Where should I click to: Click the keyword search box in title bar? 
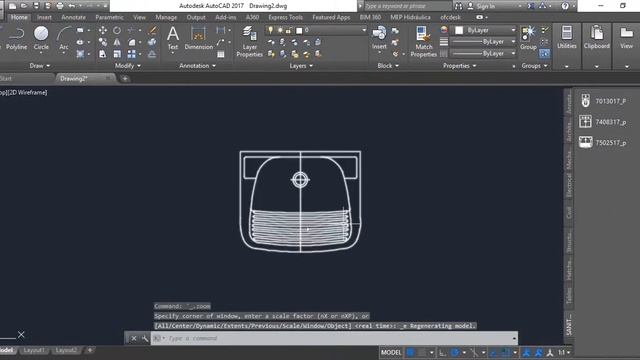[407, 6]
